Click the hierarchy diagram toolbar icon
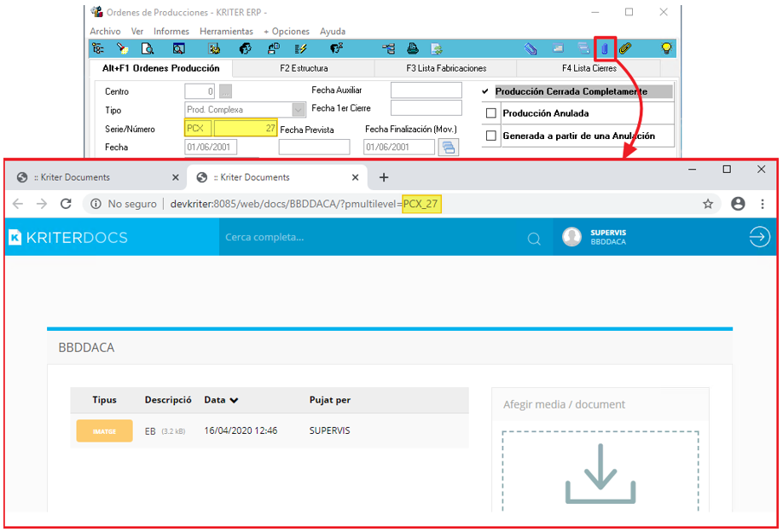The height and width of the screenshot is (532, 783). 388,49
